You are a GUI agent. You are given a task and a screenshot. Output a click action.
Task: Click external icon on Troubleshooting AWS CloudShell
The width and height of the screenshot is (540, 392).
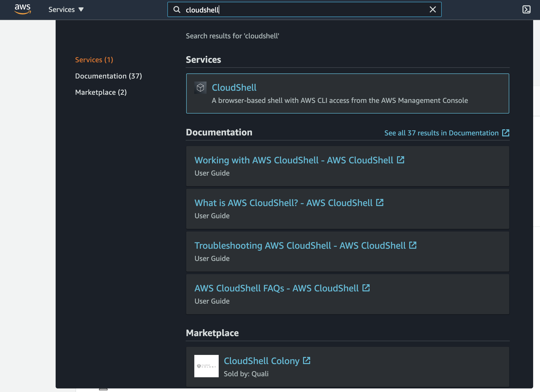[x=413, y=245]
